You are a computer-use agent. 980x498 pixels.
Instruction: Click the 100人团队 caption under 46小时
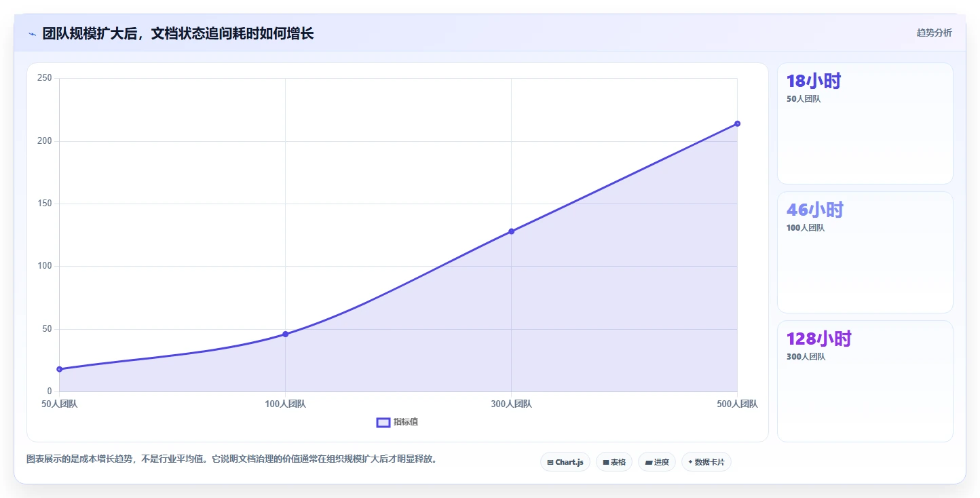point(806,228)
